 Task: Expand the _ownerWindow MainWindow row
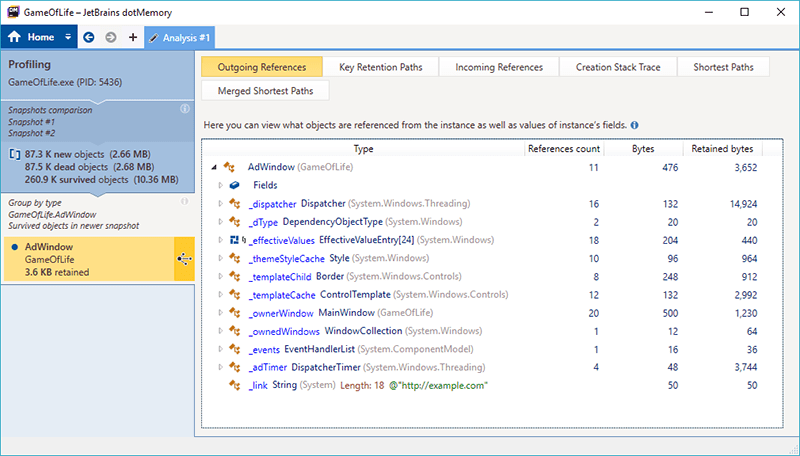click(220, 313)
